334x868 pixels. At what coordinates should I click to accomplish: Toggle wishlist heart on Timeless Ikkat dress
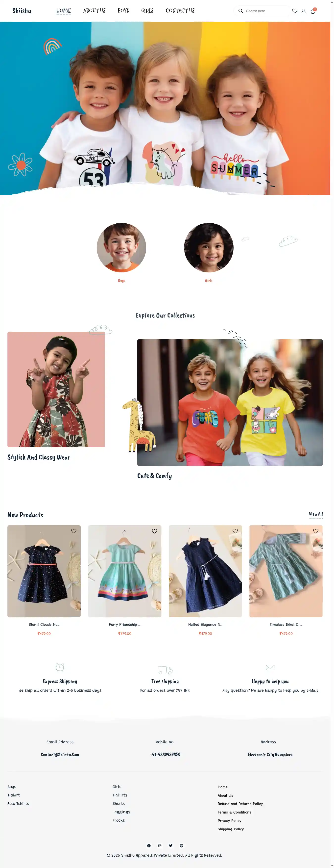(316, 531)
